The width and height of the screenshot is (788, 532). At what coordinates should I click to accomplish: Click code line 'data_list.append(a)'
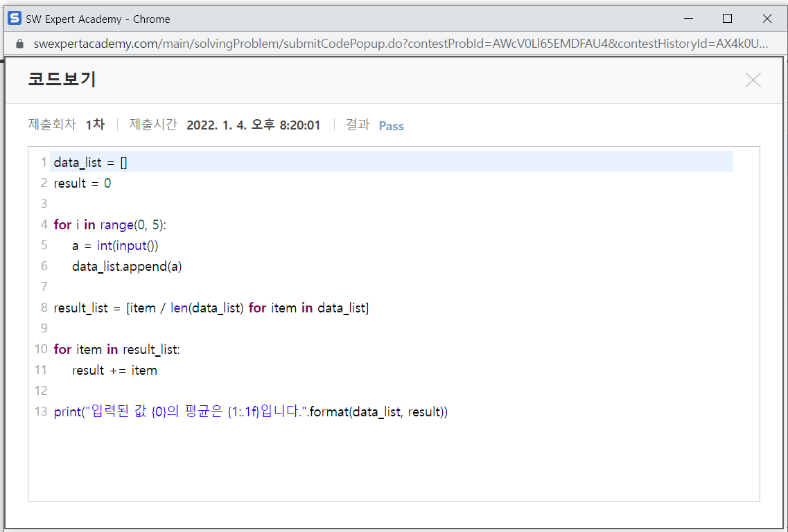(127, 266)
